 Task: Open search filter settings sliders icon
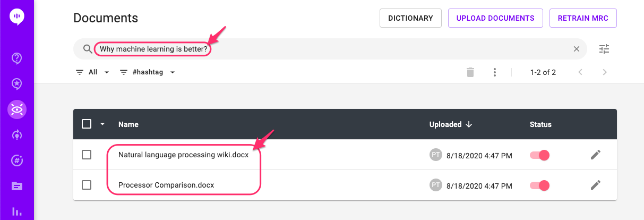[x=604, y=49]
